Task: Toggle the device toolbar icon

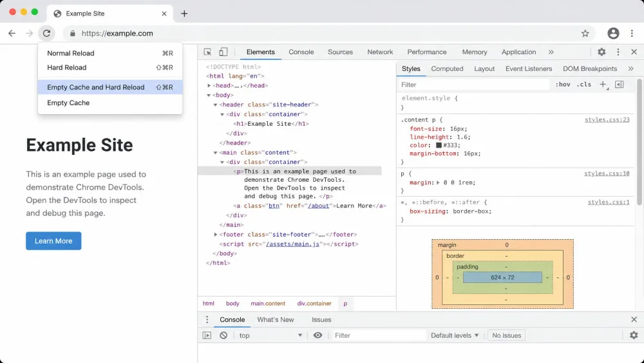Action: 223,52
